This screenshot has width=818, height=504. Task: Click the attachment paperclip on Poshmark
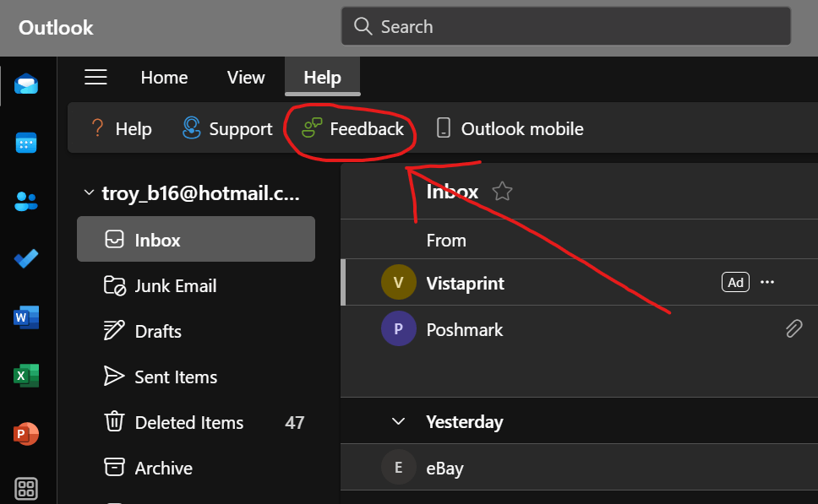click(793, 328)
